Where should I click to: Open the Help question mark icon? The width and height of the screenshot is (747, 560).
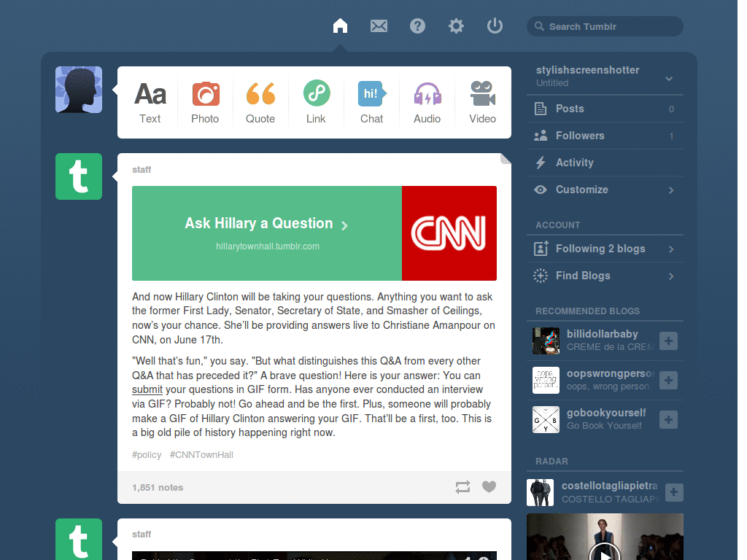[417, 26]
